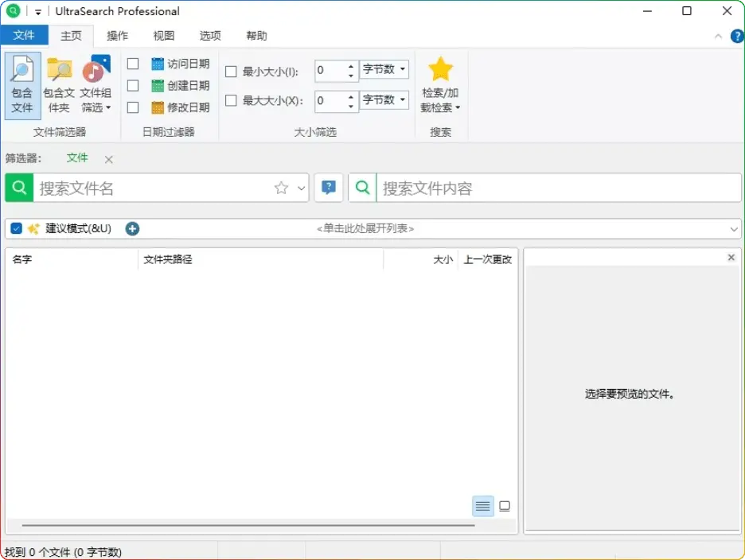Image resolution: width=745 pixels, height=560 pixels.
Task: Click status text 找到 0 个文件
Action: tap(64, 552)
